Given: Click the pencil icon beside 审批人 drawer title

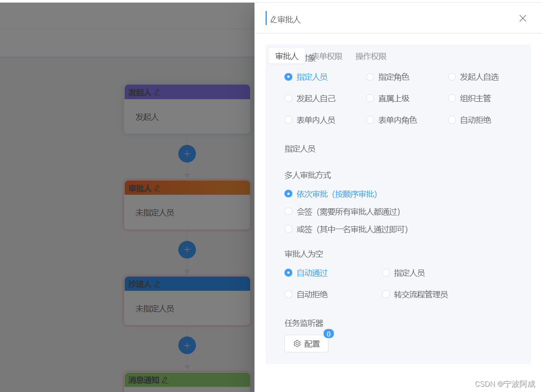Looking at the screenshot, I should pyautogui.click(x=273, y=19).
